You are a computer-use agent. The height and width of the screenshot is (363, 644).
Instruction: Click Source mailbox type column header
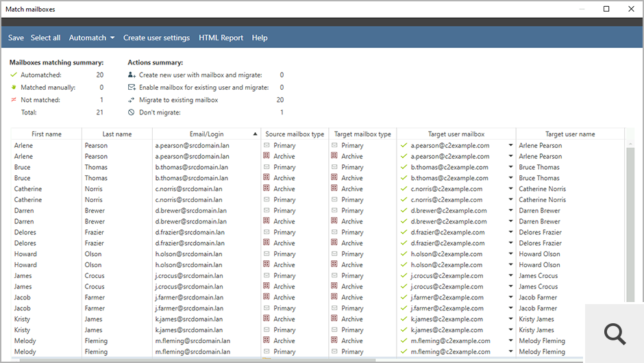point(295,134)
